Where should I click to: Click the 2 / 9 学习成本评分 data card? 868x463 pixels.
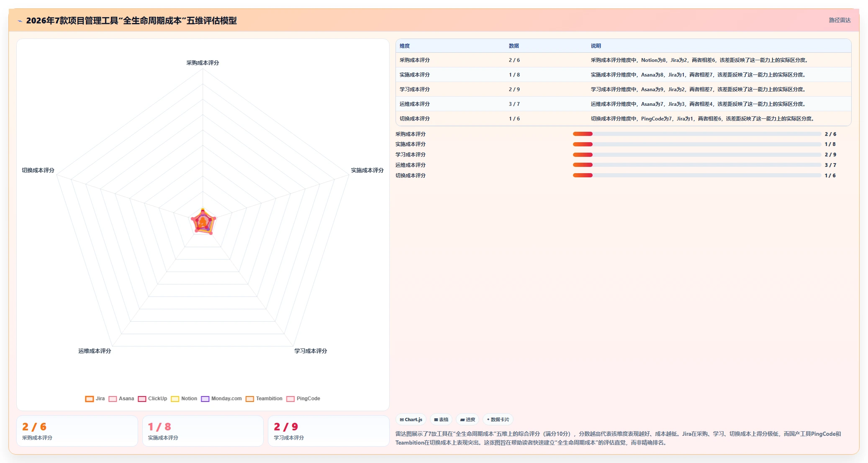[x=329, y=431]
